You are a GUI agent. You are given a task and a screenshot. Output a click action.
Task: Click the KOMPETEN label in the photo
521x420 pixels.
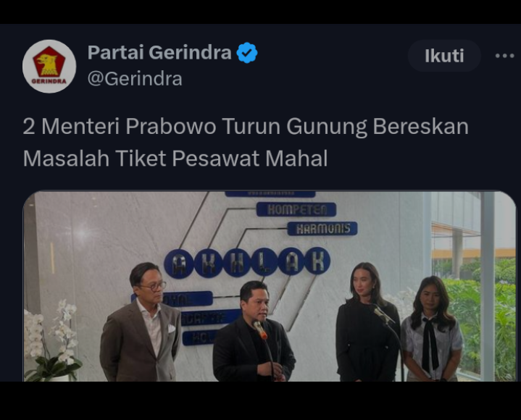click(296, 209)
